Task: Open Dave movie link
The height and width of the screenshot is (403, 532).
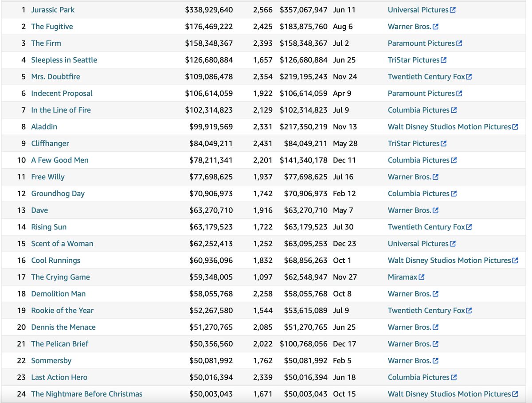Action: click(39, 210)
